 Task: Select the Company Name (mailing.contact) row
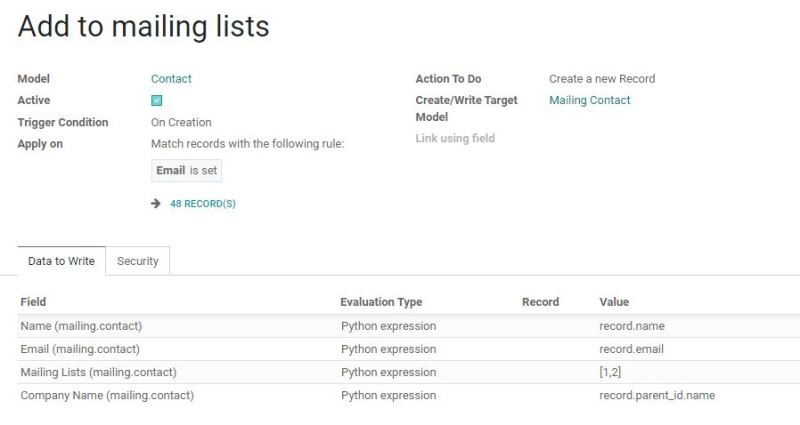107,395
